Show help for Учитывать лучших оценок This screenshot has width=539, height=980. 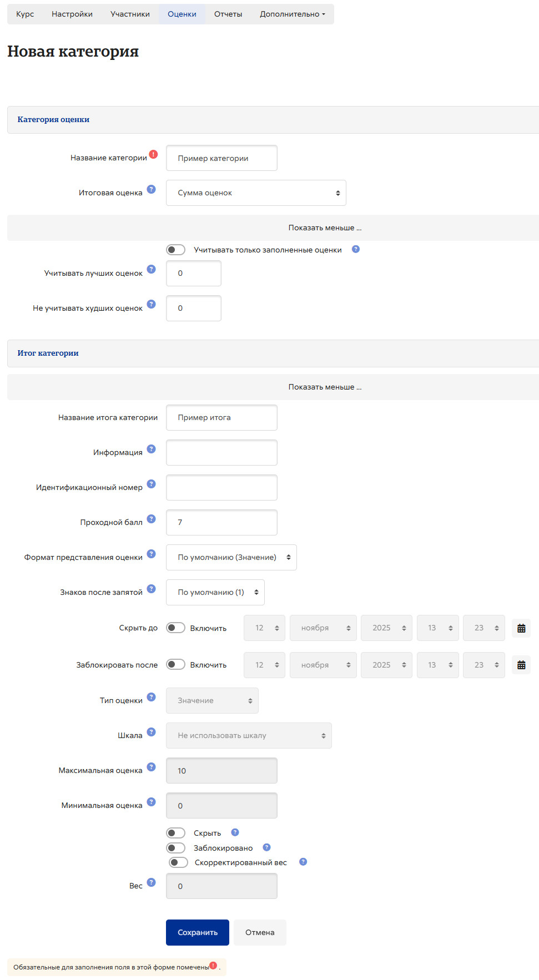tap(151, 269)
